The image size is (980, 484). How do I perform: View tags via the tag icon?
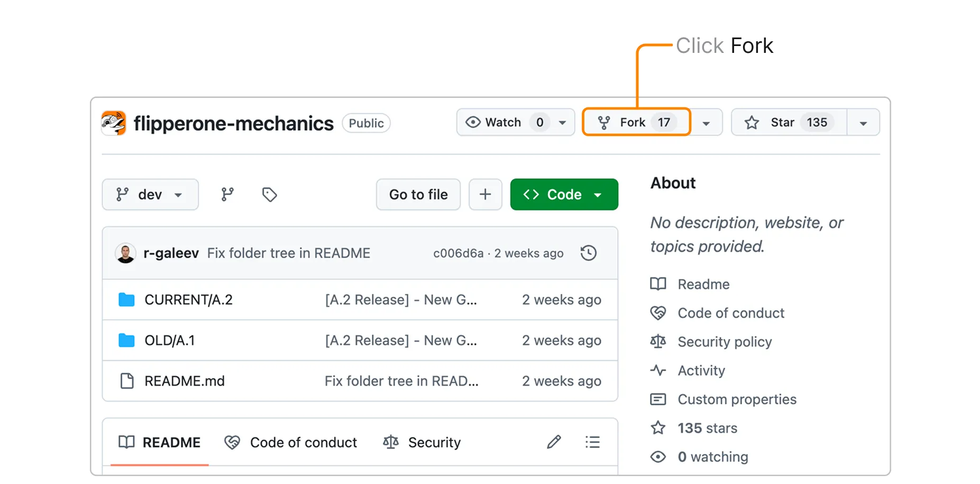tap(270, 195)
